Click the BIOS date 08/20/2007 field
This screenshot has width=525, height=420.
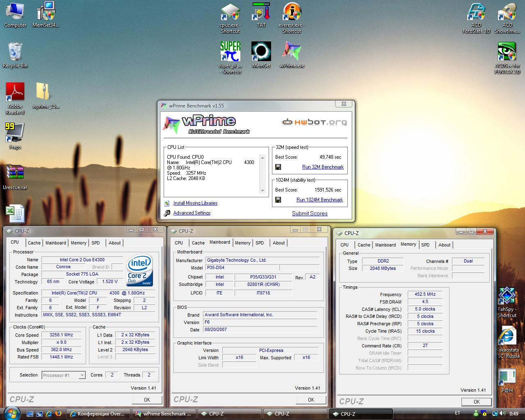(x=260, y=329)
